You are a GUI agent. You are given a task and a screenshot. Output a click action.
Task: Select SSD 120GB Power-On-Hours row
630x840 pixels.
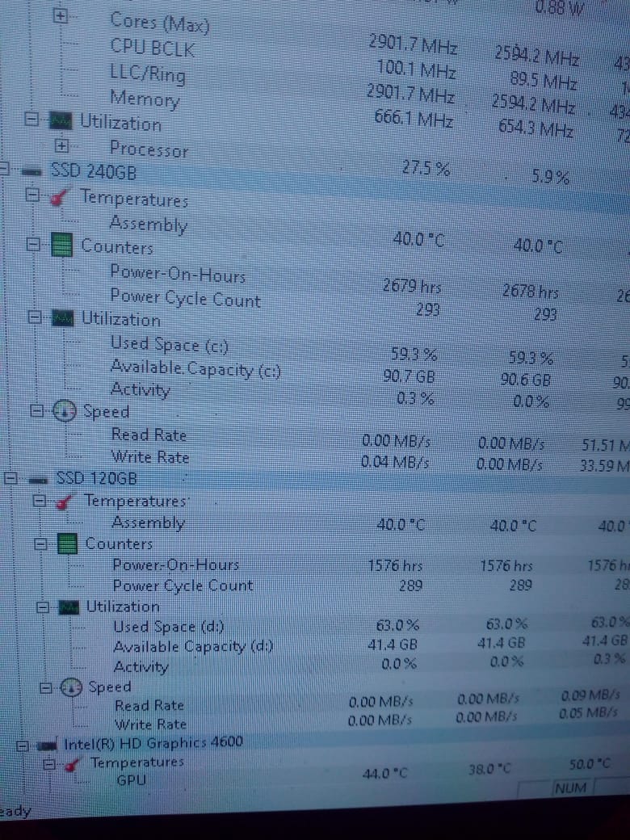(176, 565)
